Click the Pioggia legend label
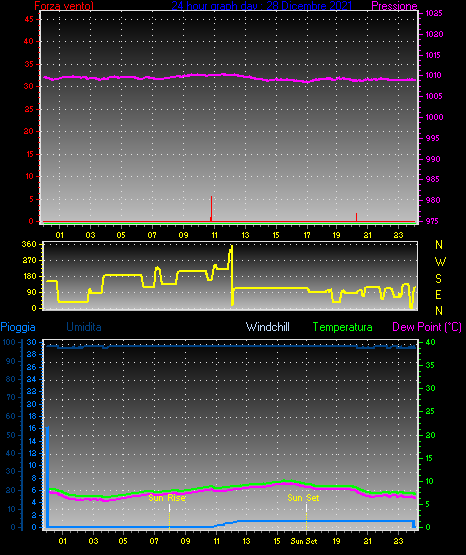This screenshot has width=466, height=555. coord(18,327)
